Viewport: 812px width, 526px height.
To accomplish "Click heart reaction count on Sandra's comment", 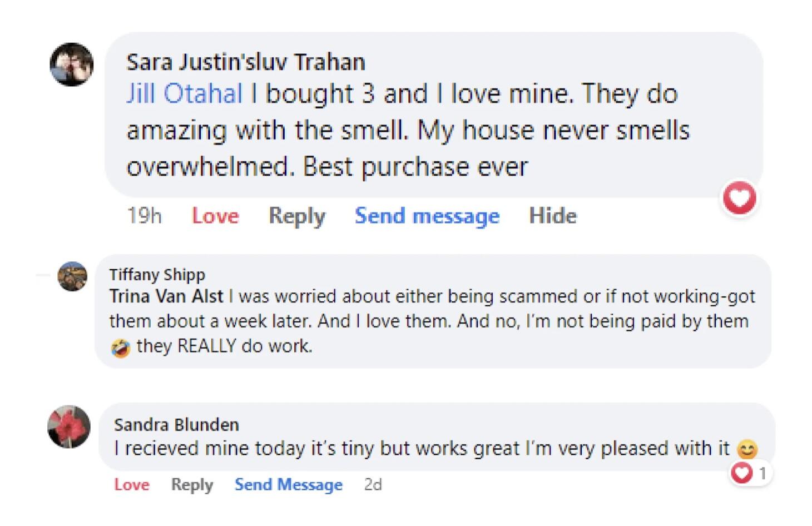I will point(750,473).
